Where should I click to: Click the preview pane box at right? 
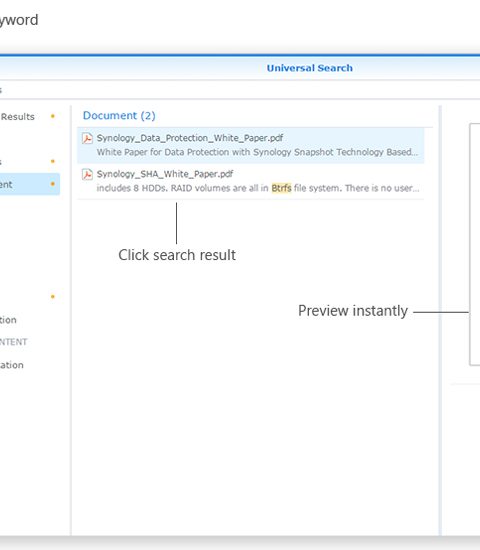pos(475,244)
